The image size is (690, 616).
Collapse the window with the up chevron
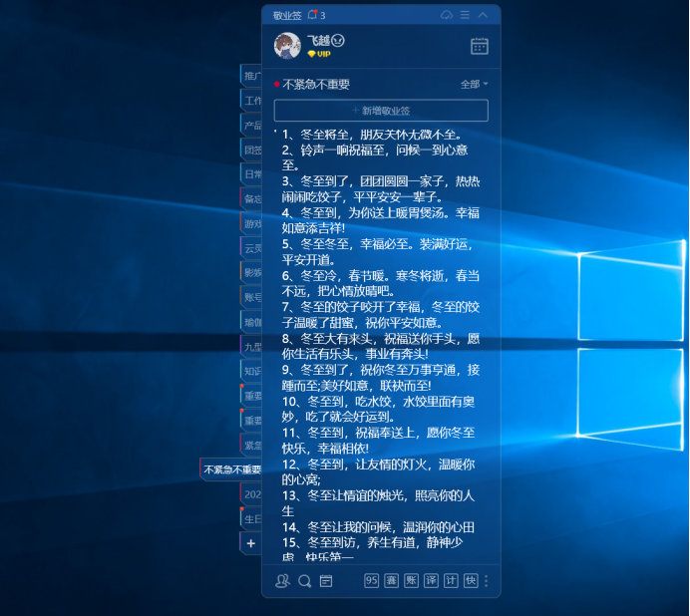click(x=483, y=15)
